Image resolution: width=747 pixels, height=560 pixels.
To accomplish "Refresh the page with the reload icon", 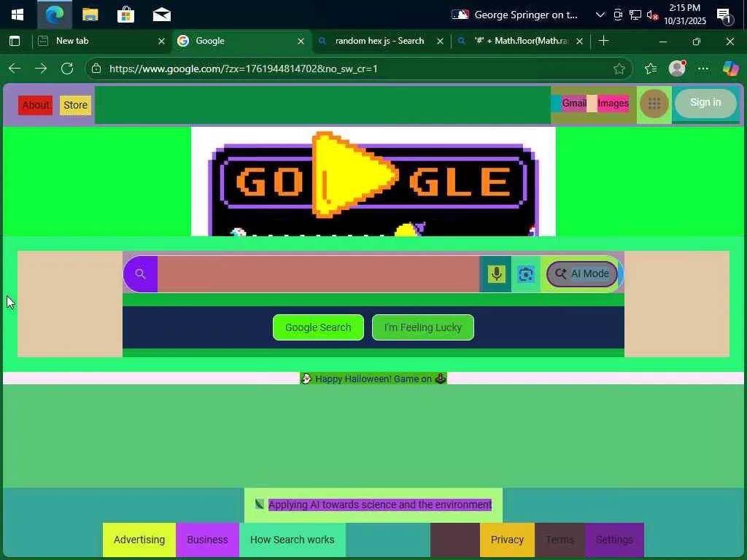I will coord(67,69).
